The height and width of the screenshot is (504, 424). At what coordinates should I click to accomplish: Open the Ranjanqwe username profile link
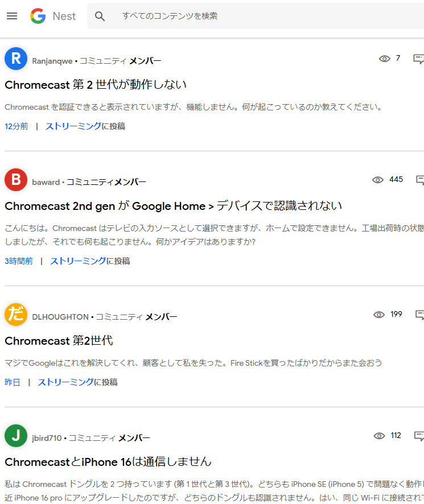(52, 61)
